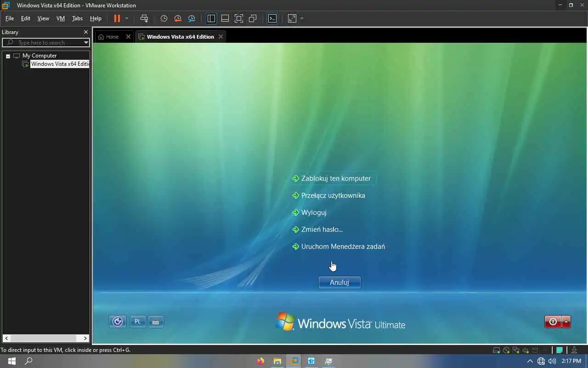Toggle the thumbnail bar view
Image resolution: width=588 pixels, height=368 pixels.
225,18
